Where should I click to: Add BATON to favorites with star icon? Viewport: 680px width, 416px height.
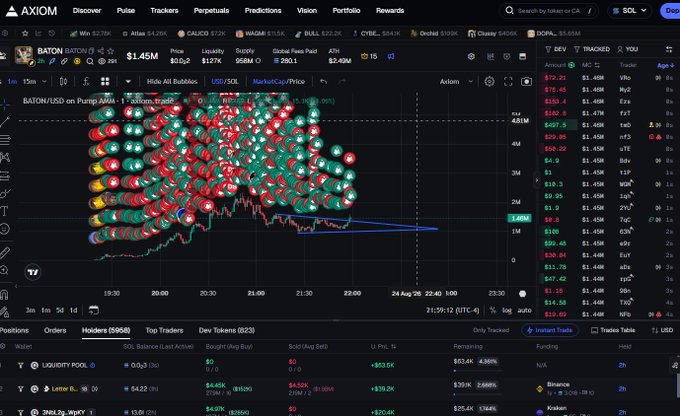click(111, 51)
